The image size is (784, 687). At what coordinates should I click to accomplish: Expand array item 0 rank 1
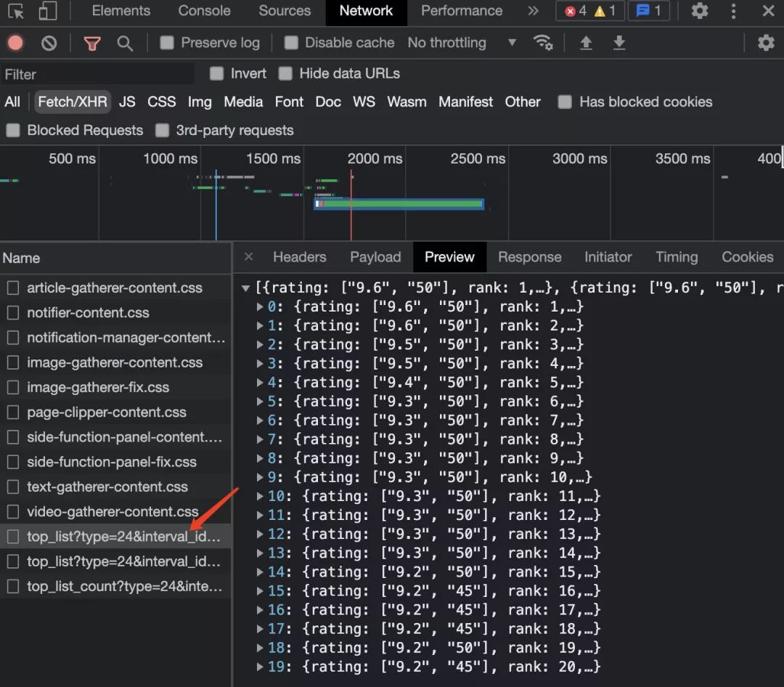[x=260, y=306]
